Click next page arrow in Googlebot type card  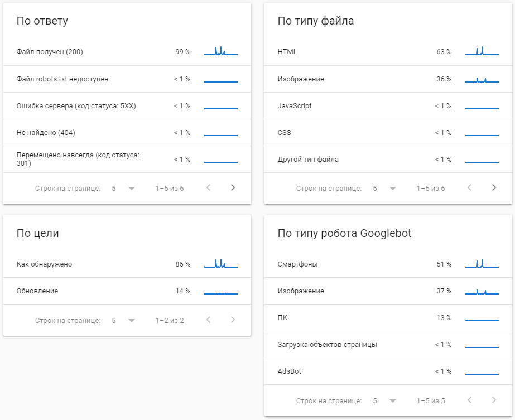494,400
